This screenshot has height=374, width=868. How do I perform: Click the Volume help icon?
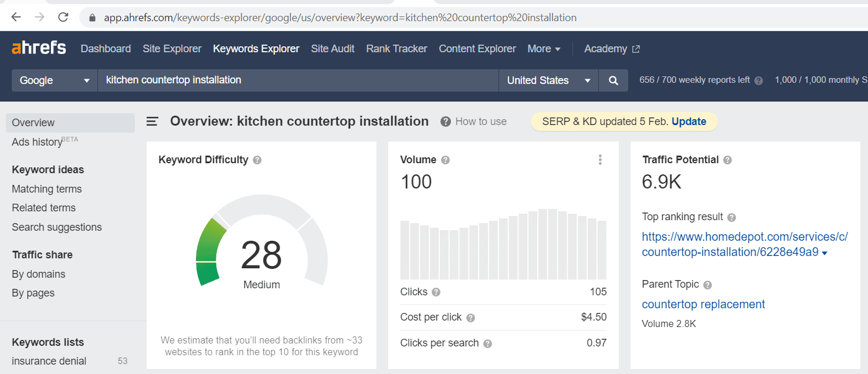[445, 160]
